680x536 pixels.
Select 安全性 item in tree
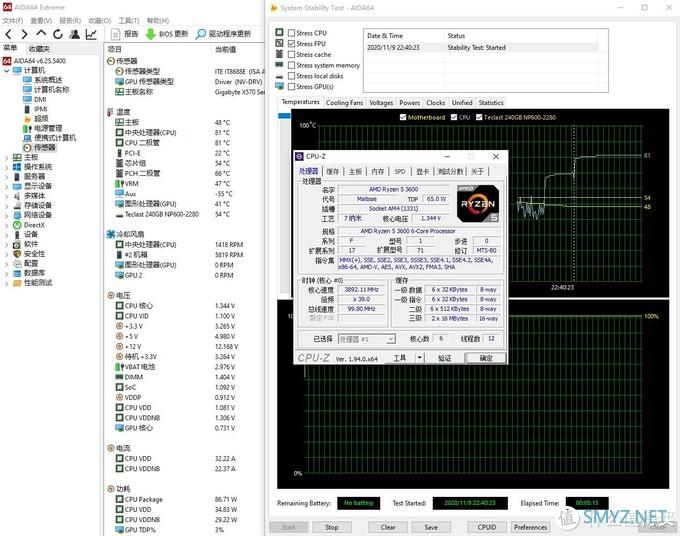pos(29,254)
